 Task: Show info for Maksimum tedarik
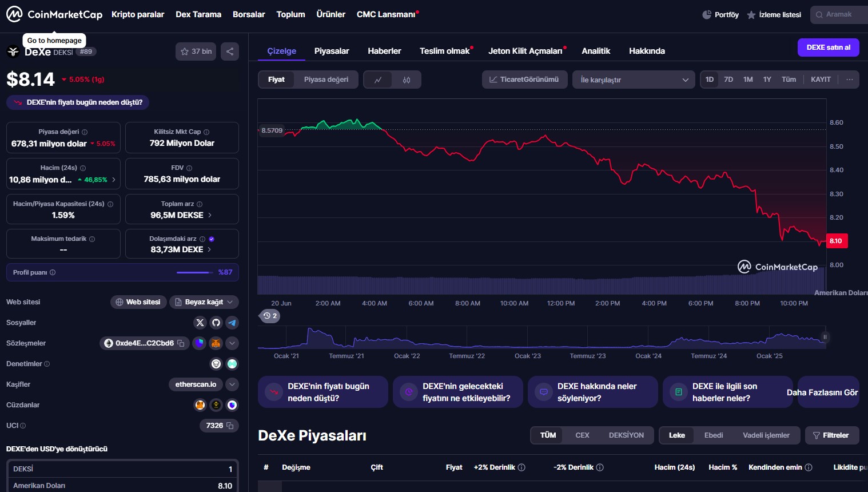pos(92,239)
